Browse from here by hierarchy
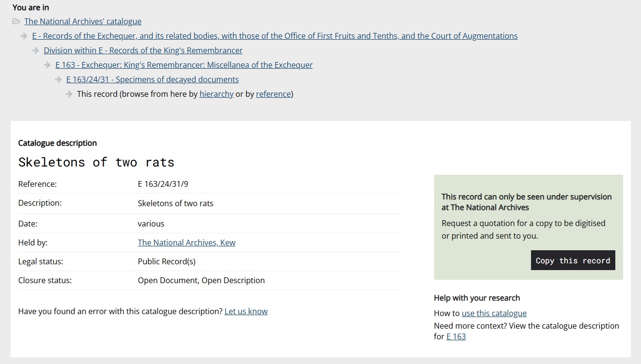Viewport: 641px width, 364px height. 216,94
